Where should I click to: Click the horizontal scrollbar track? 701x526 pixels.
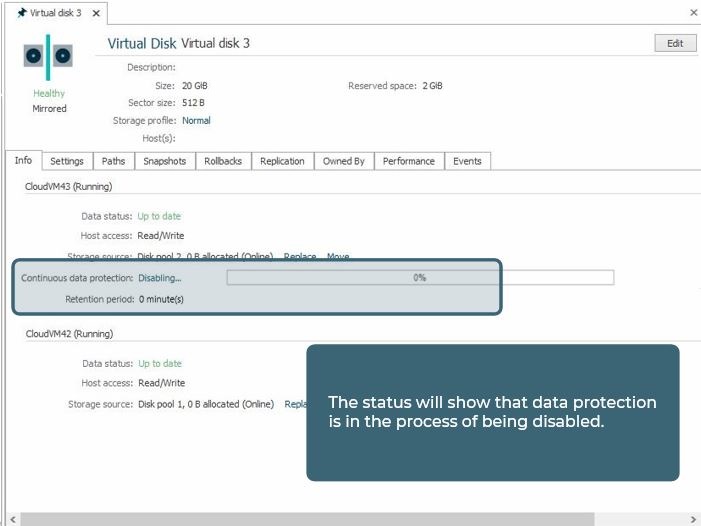[300, 519]
